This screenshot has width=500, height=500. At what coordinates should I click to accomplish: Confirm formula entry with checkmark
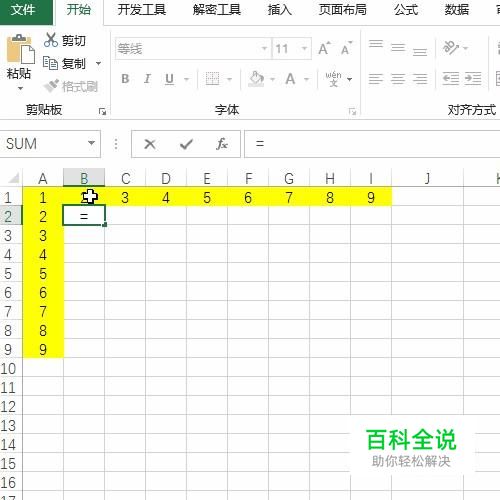[186, 144]
